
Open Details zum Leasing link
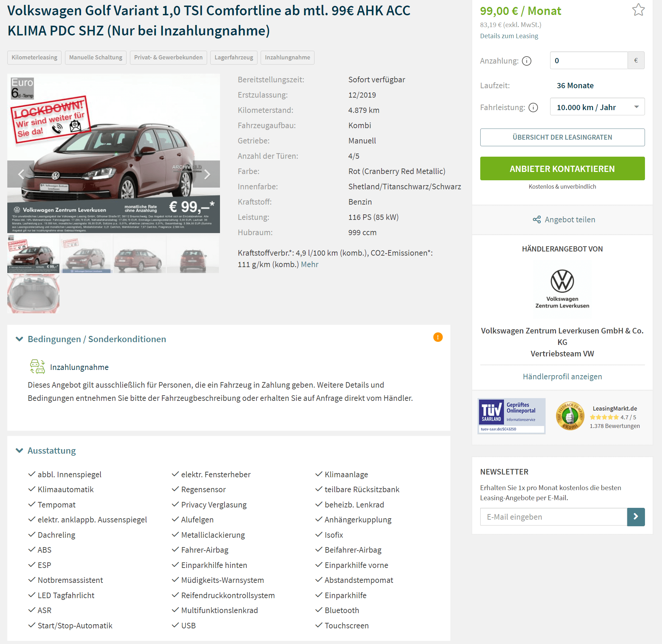(509, 36)
